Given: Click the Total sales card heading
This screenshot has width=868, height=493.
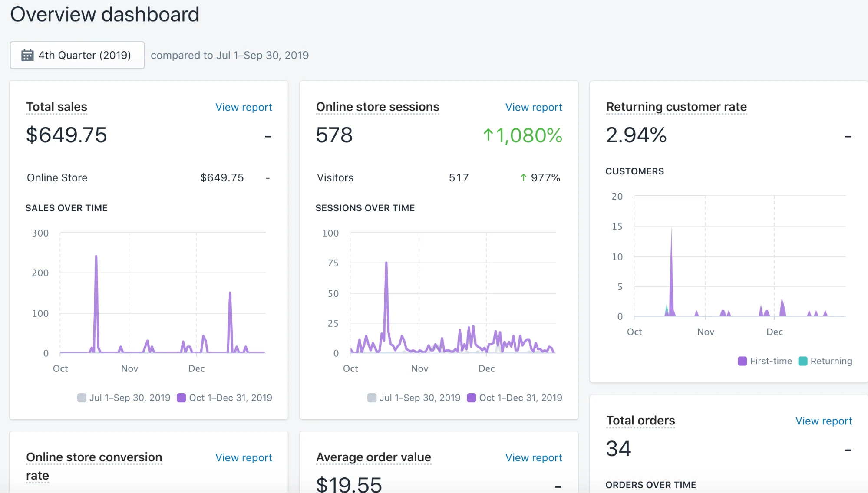Looking at the screenshot, I should click(x=56, y=107).
